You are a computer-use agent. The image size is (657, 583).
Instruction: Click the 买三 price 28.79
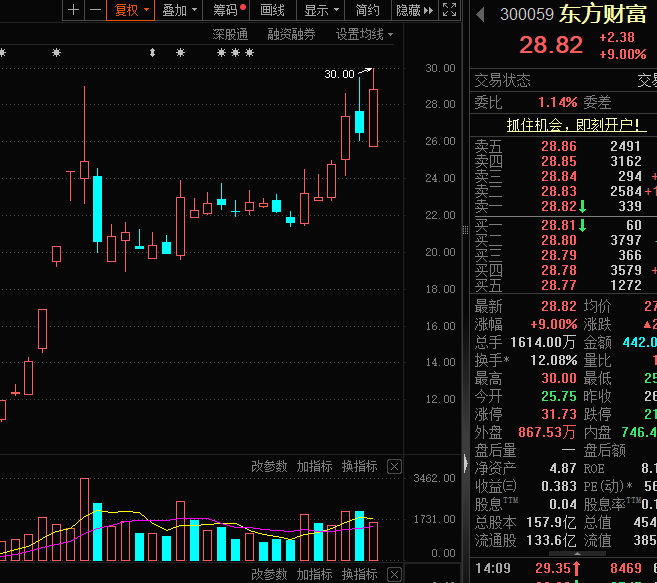[x=559, y=256]
